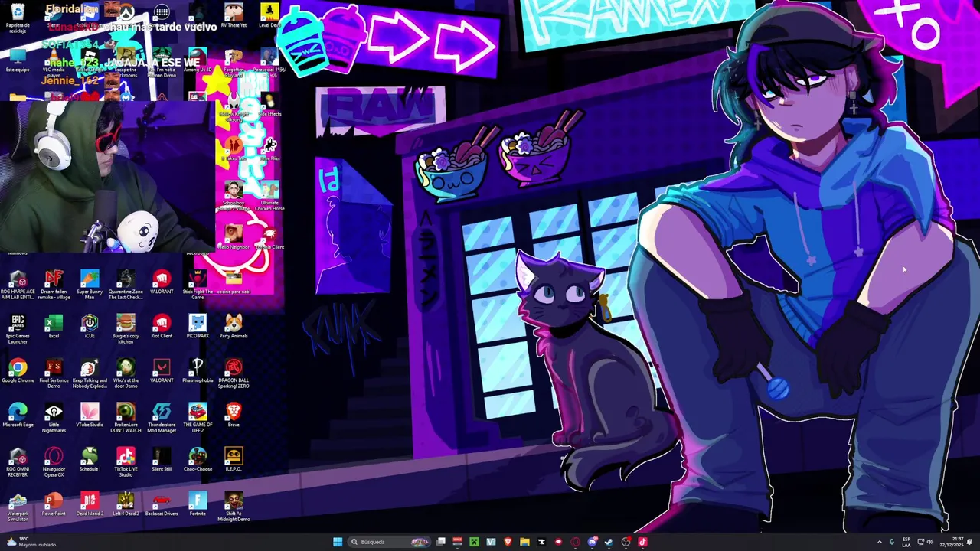Open Silent Still shortcut
This screenshot has width=980, height=551.
[162, 460]
